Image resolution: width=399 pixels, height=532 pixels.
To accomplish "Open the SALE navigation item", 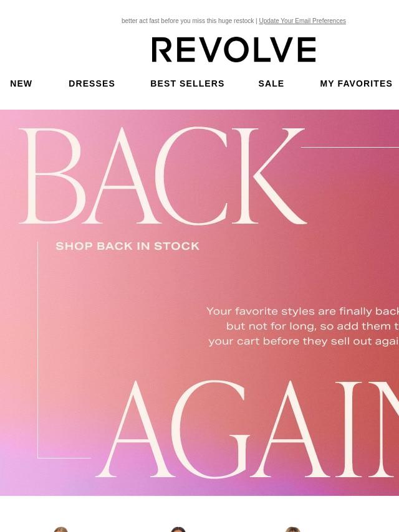I will click(x=271, y=83).
